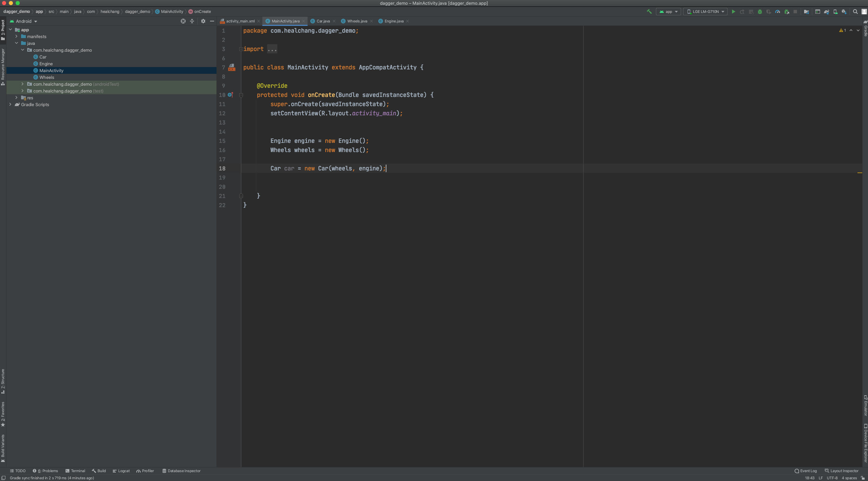Click the Debug app bug icon
This screenshot has width=868, height=481.
(760, 12)
